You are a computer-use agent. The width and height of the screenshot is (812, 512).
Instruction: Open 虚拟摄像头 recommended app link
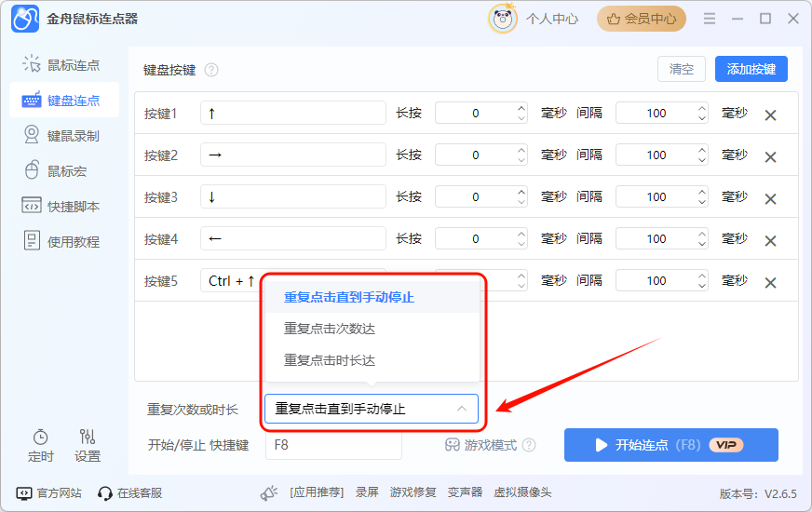tap(522, 492)
